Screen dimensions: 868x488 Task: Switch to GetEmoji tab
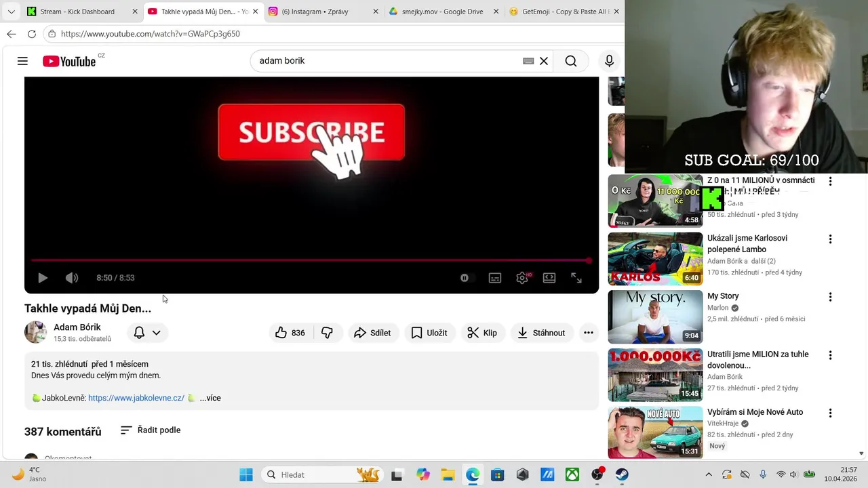pyautogui.click(x=564, y=12)
